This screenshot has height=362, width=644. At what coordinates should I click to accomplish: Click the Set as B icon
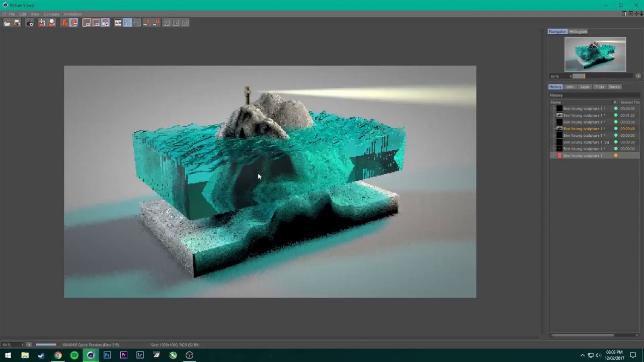[x=156, y=23]
